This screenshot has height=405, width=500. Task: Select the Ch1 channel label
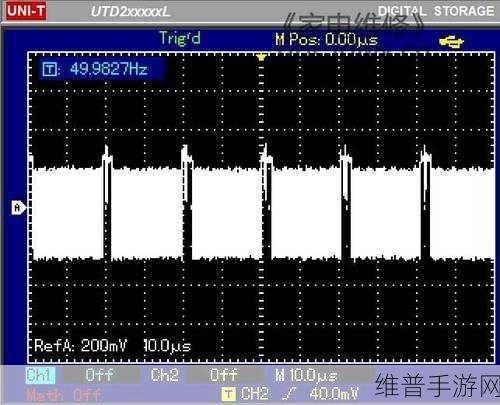(x=40, y=375)
